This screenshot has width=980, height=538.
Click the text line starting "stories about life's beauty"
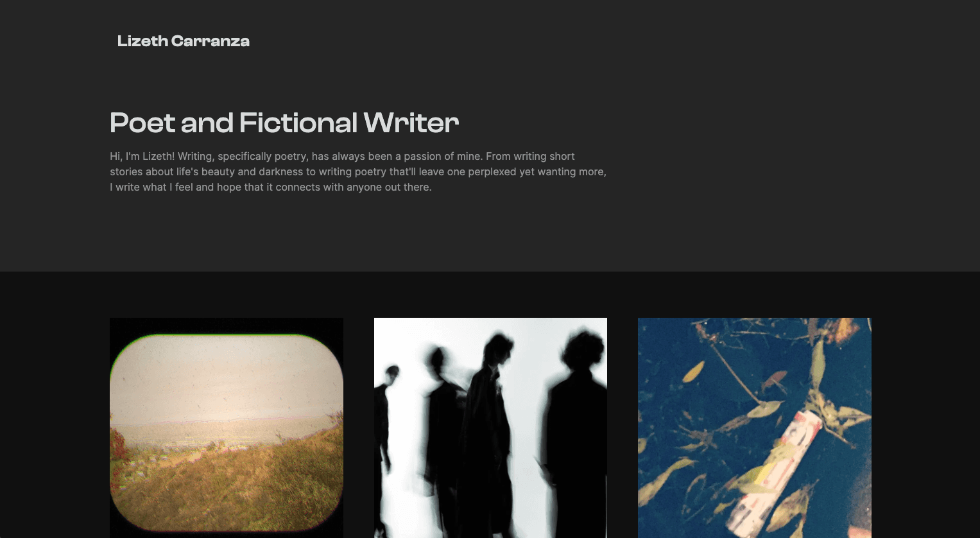click(x=358, y=171)
